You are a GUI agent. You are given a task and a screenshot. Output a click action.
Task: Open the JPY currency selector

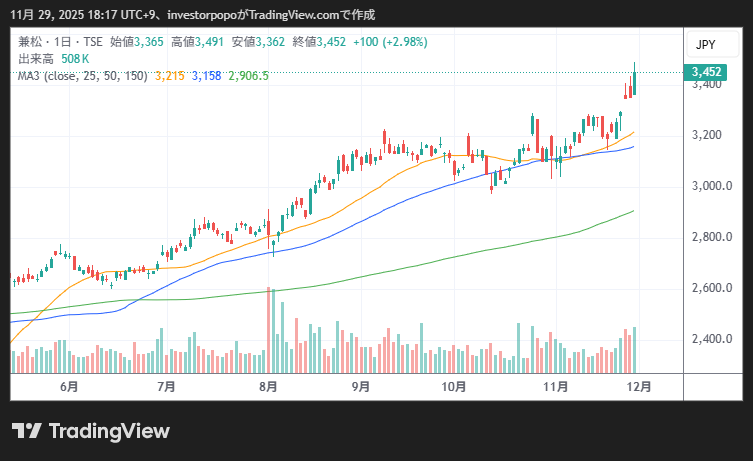[705, 45]
